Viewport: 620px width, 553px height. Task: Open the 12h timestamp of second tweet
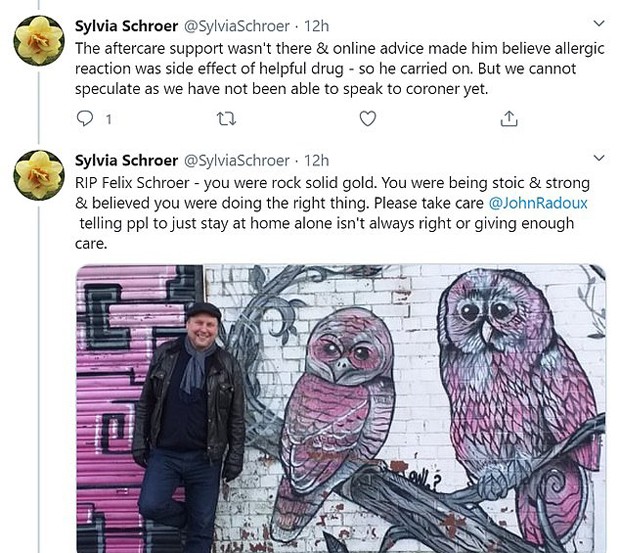316,160
